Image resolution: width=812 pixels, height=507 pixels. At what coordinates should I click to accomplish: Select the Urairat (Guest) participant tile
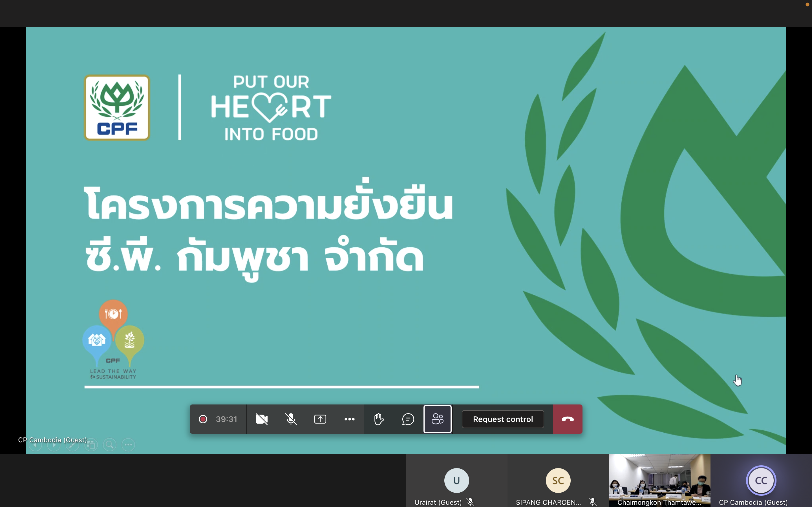pyautogui.click(x=456, y=481)
